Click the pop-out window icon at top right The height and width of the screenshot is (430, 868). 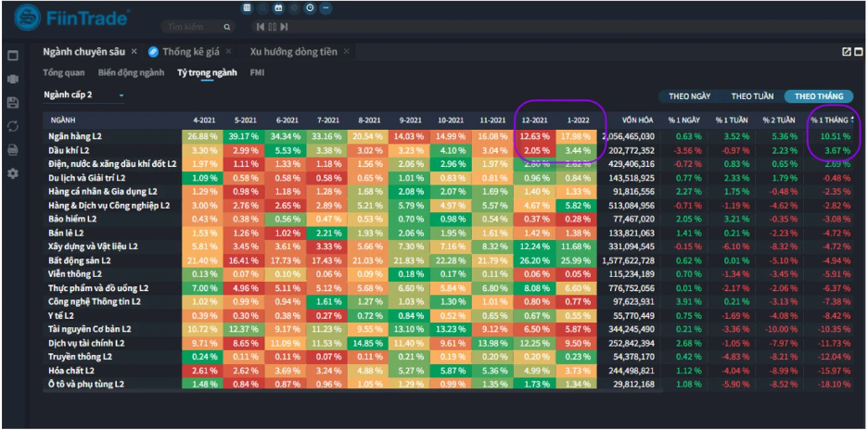pyautogui.click(x=847, y=52)
